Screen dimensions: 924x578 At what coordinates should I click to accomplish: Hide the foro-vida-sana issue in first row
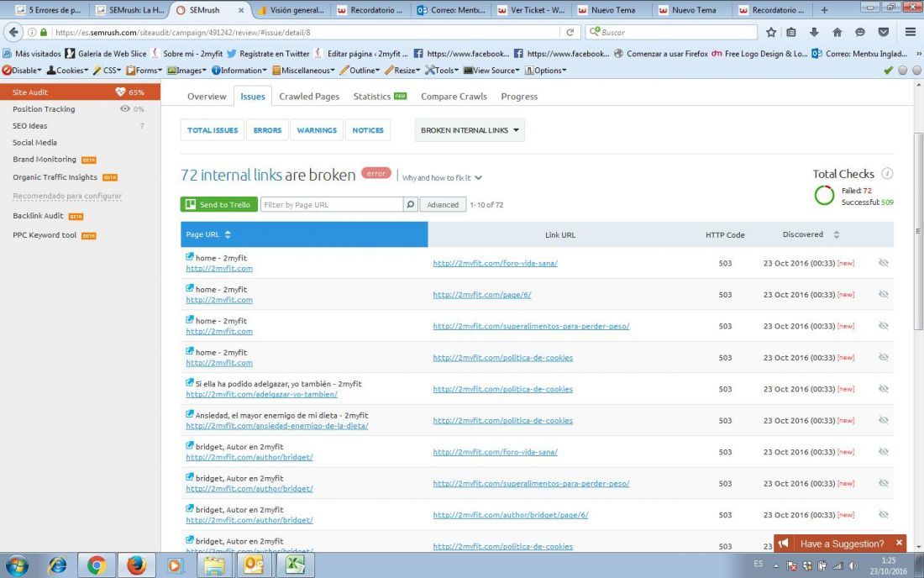[884, 263]
